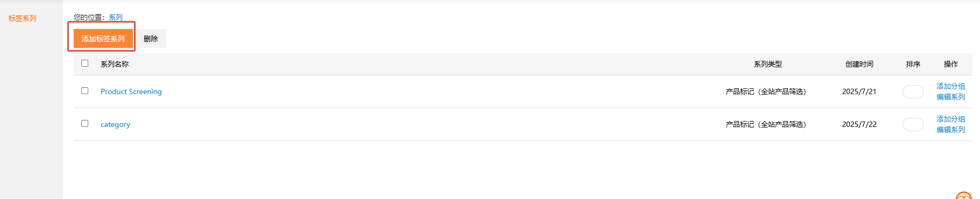The height and width of the screenshot is (199, 980).
Task: Click the sort order field for the category row
Action: 913,124
